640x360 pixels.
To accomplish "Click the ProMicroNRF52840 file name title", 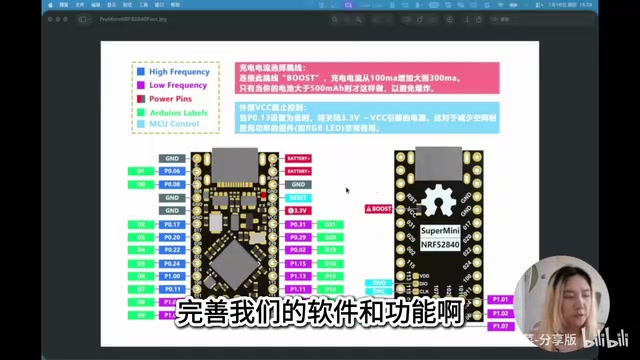I will click(x=133, y=19).
